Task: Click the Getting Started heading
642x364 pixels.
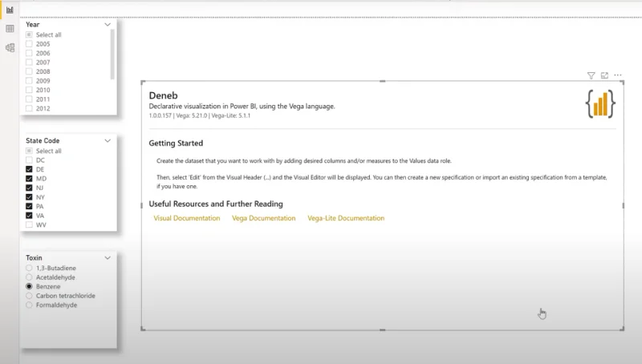Action: click(176, 144)
